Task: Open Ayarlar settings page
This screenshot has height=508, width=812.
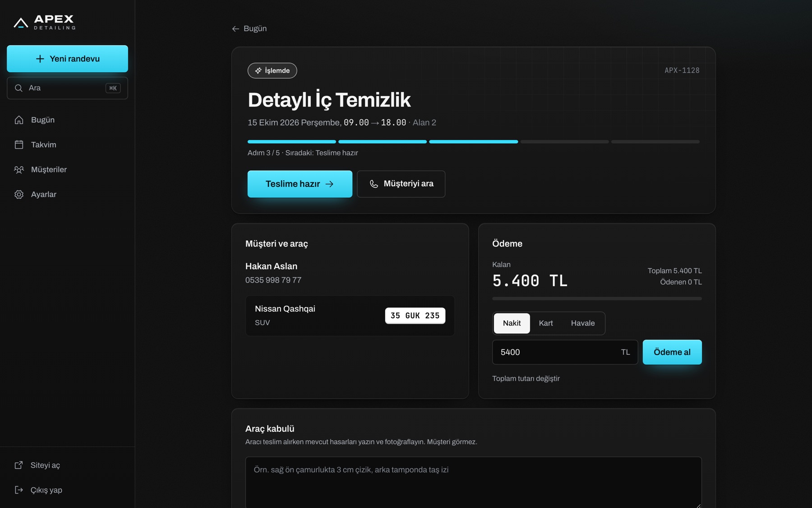Action: (x=67, y=194)
